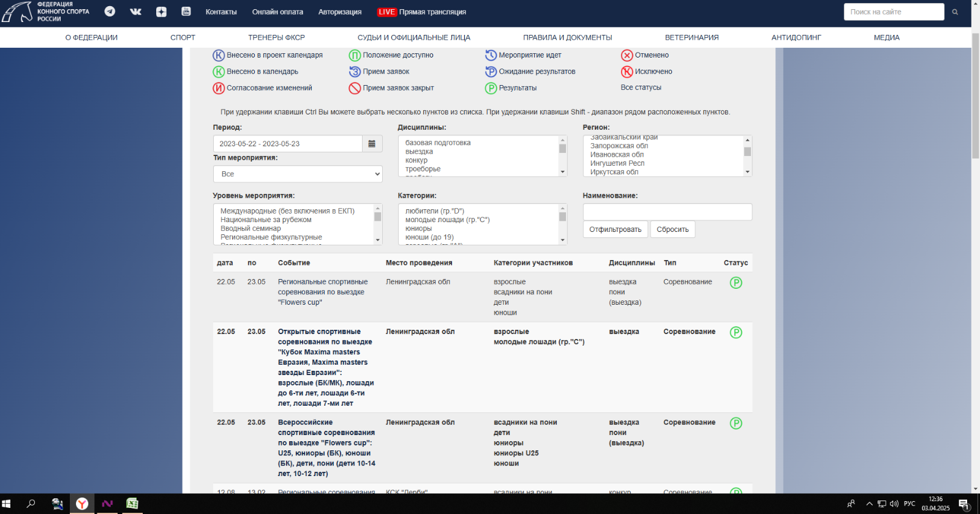Open the 'АНТИДОПИНГ' menu item
This screenshot has width=980, height=514.
tap(796, 38)
